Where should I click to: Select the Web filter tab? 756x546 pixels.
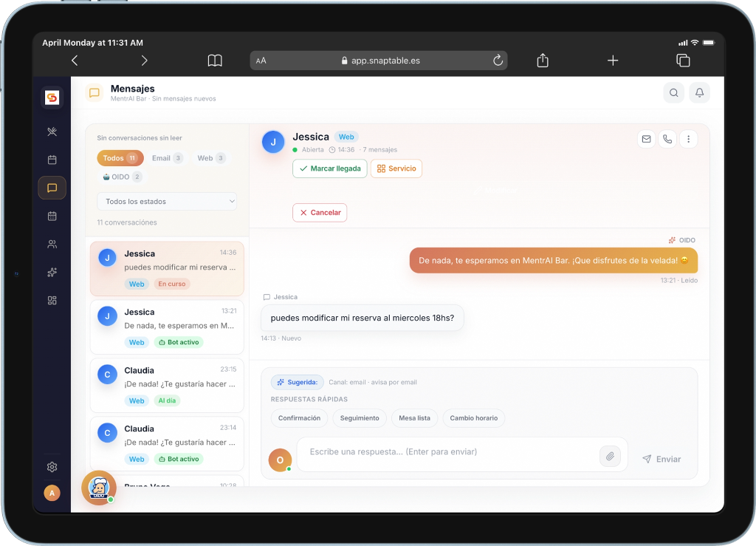(210, 158)
